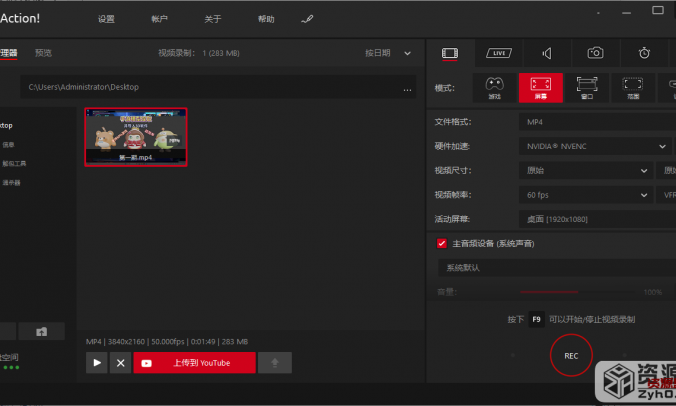Minimize the Action! window
Image resolution: width=676 pixels, height=406 pixels.
coord(626,12)
